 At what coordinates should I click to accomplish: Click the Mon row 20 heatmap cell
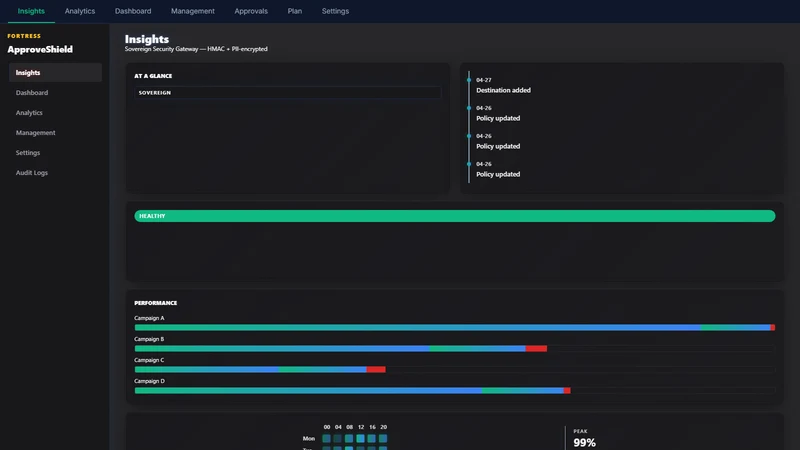(383, 438)
